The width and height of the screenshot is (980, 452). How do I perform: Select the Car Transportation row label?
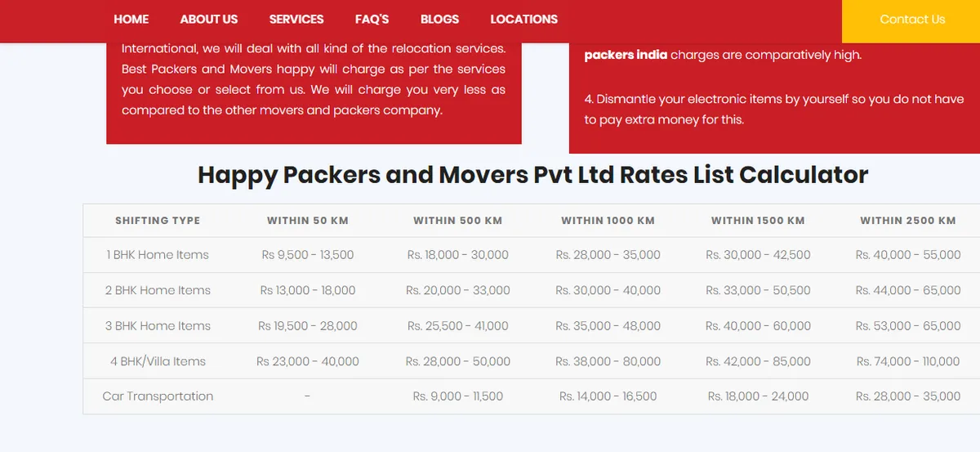coord(158,396)
